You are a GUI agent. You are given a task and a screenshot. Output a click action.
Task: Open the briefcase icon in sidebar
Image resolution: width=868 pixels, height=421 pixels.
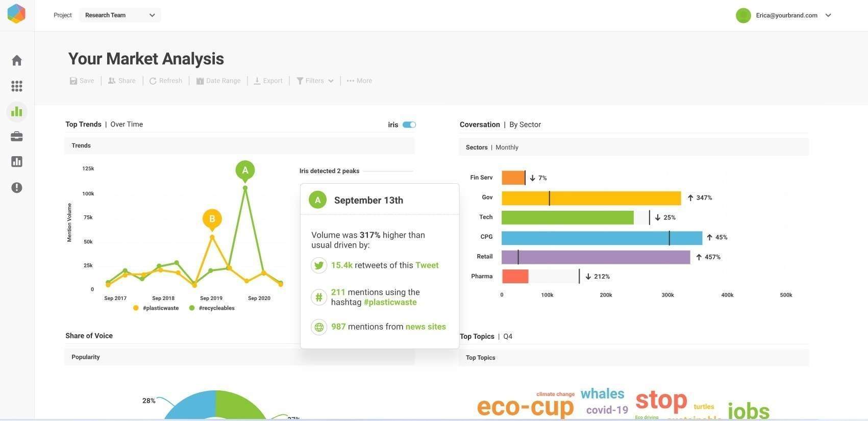17,136
